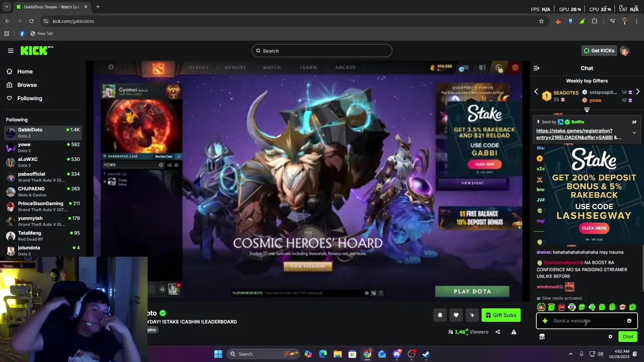Click SEADOTES in top gifters

(x=566, y=93)
